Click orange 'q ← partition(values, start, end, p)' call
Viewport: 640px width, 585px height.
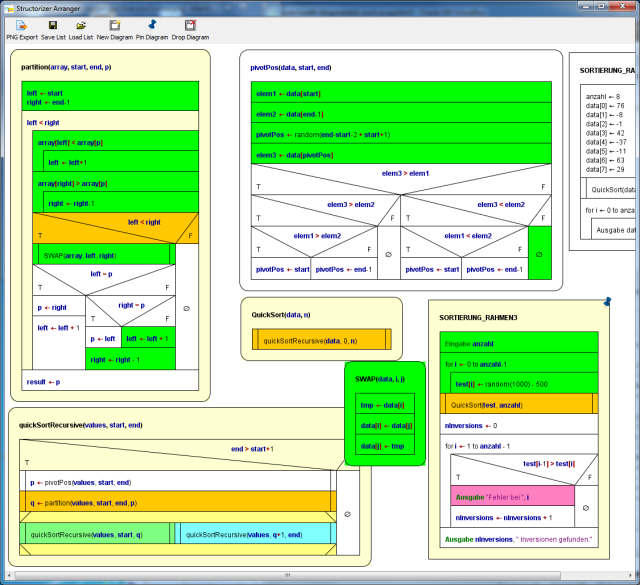(178, 501)
